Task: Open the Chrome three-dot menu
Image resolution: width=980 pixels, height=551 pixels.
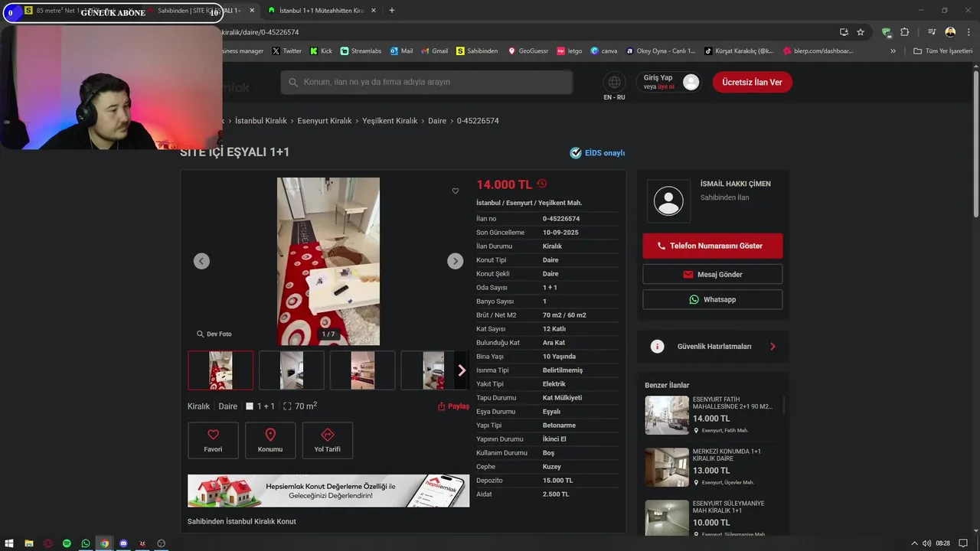Action: coord(967,32)
